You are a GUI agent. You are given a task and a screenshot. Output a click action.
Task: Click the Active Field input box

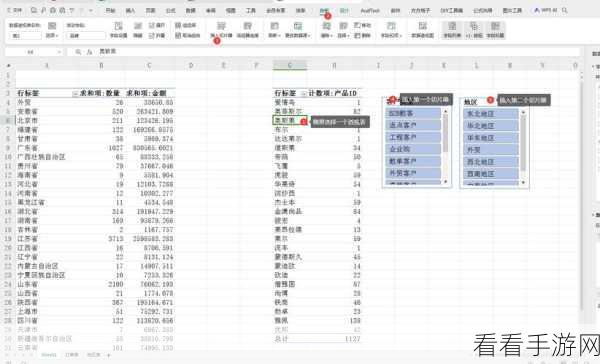click(86, 36)
